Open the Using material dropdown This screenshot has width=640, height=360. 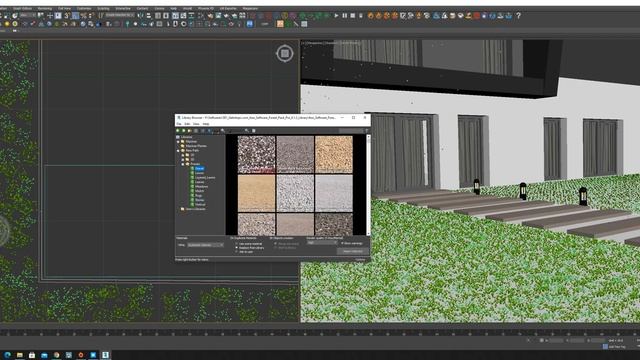pyautogui.click(x=205, y=245)
